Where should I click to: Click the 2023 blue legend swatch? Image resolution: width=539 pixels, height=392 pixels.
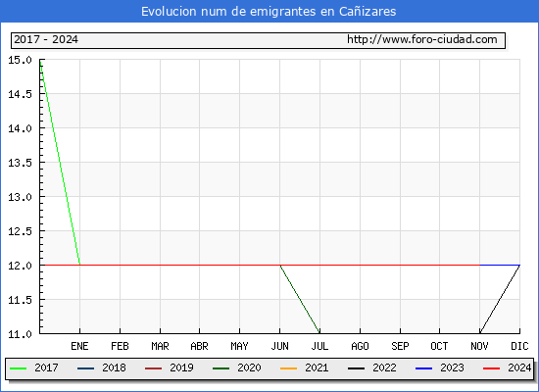[423, 368]
